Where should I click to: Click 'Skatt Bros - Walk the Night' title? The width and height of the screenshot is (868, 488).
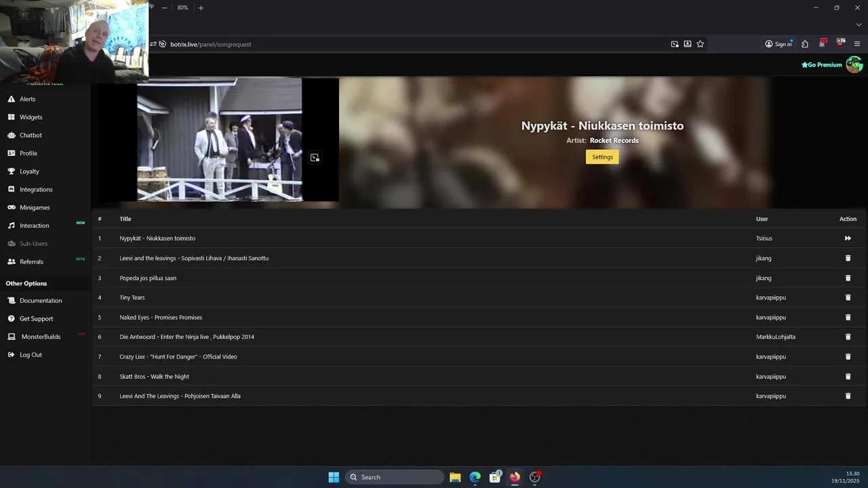155,376
